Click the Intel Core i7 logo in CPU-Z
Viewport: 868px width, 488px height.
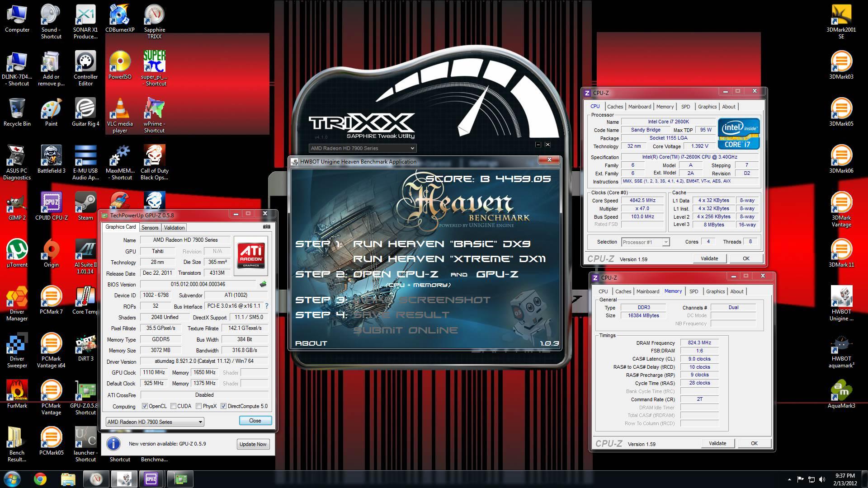tap(739, 134)
